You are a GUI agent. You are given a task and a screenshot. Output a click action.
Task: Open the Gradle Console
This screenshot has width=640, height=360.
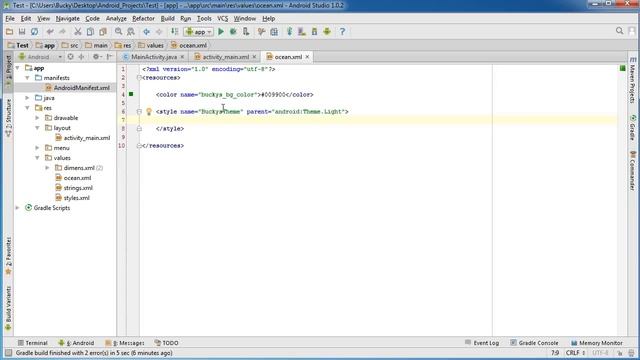(x=534, y=343)
